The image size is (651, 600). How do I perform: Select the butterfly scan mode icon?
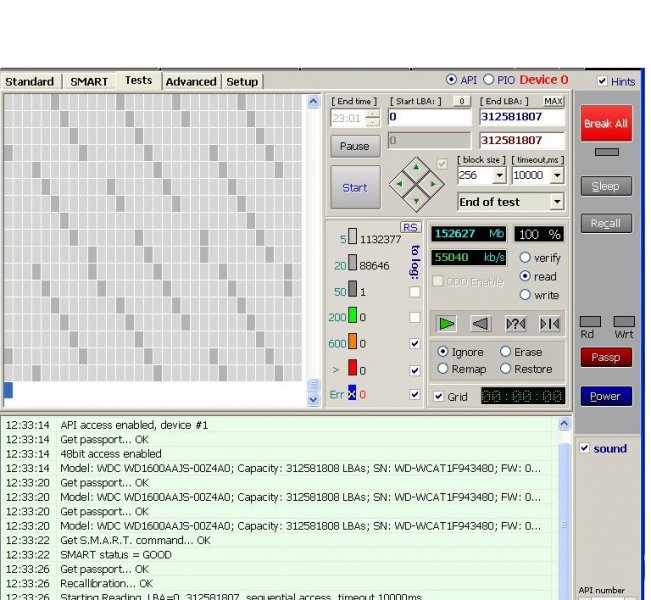[x=549, y=323]
